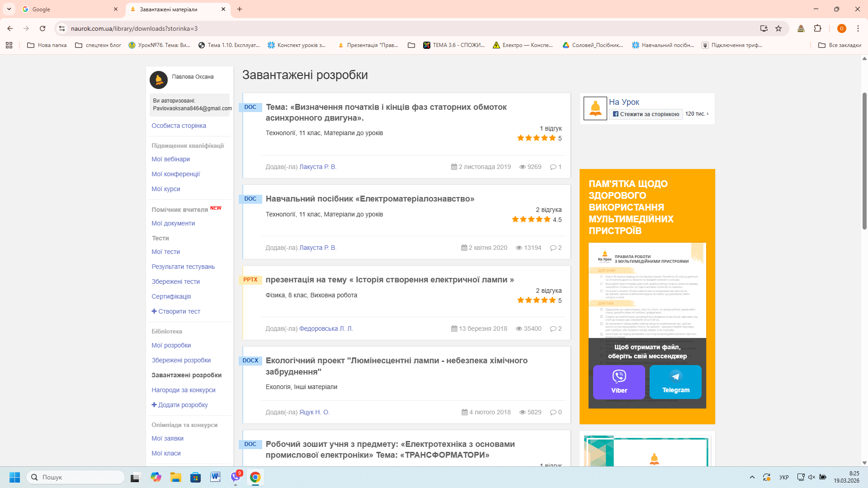Viewport: 868px width, 488px height.
Task: Click the Windows taskbar search field
Action: tap(76, 477)
